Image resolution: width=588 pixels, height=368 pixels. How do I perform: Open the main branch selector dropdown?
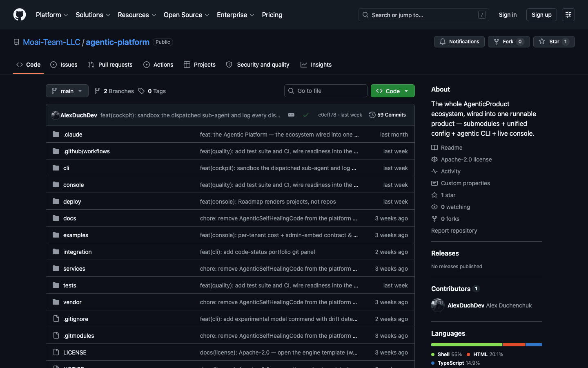coord(67,91)
